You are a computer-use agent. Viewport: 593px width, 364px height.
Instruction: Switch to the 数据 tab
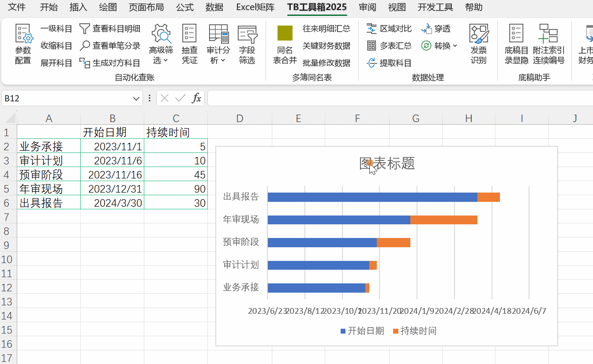[214, 7]
